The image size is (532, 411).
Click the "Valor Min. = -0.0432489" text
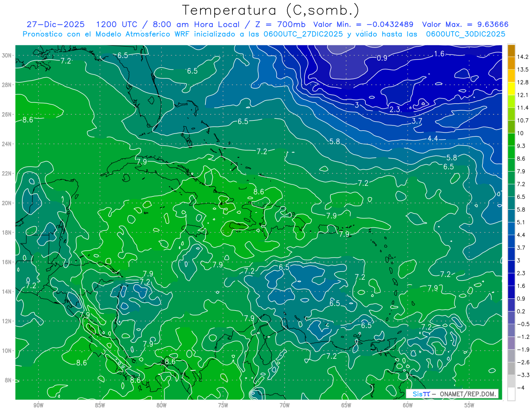click(x=363, y=24)
